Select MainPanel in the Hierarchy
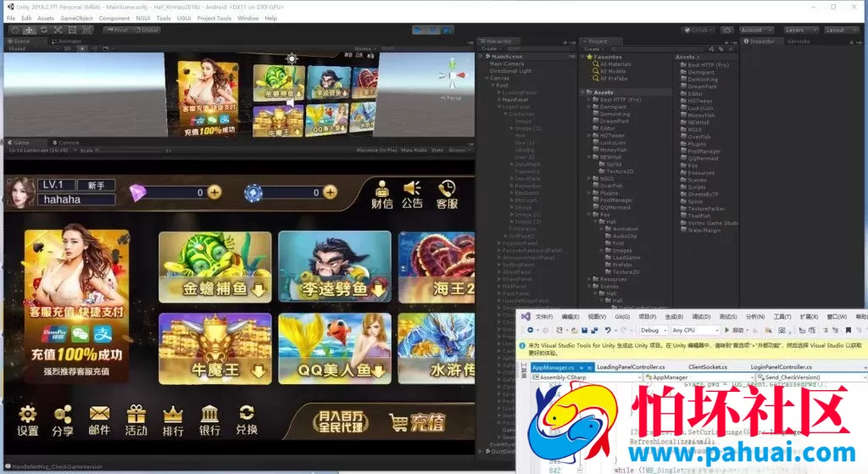The image size is (868, 474). point(516,100)
